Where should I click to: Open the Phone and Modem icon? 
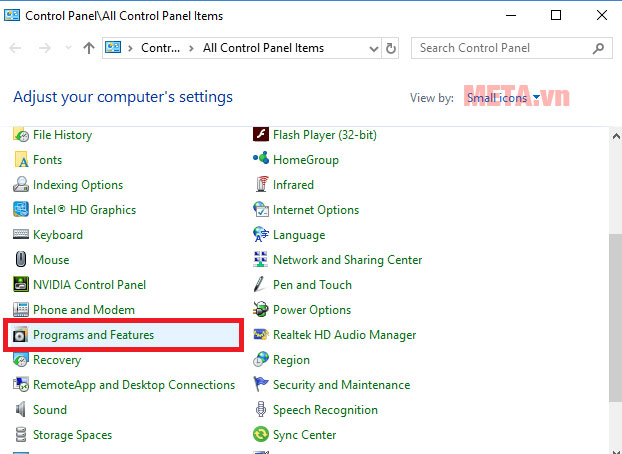coord(21,310)
